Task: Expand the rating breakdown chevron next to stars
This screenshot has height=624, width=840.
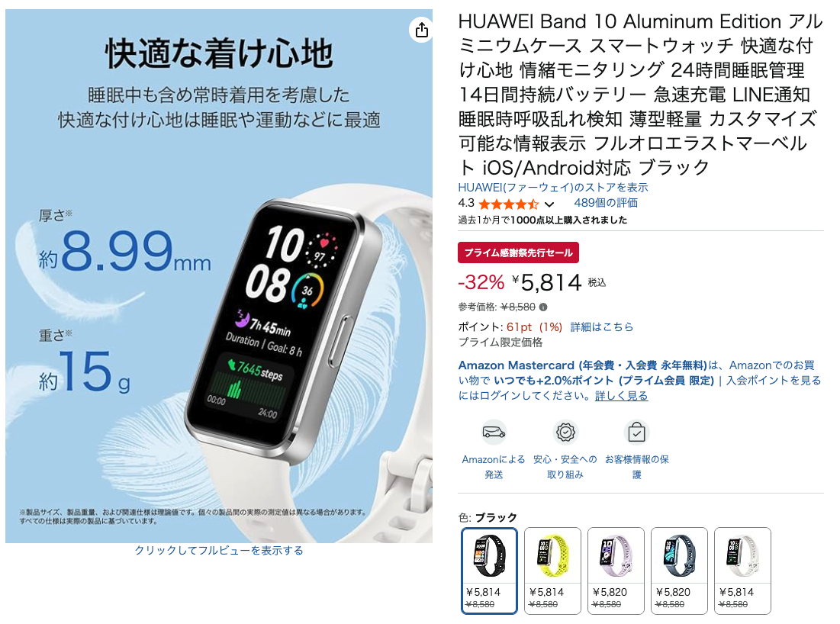Action: tap(549, 204)
